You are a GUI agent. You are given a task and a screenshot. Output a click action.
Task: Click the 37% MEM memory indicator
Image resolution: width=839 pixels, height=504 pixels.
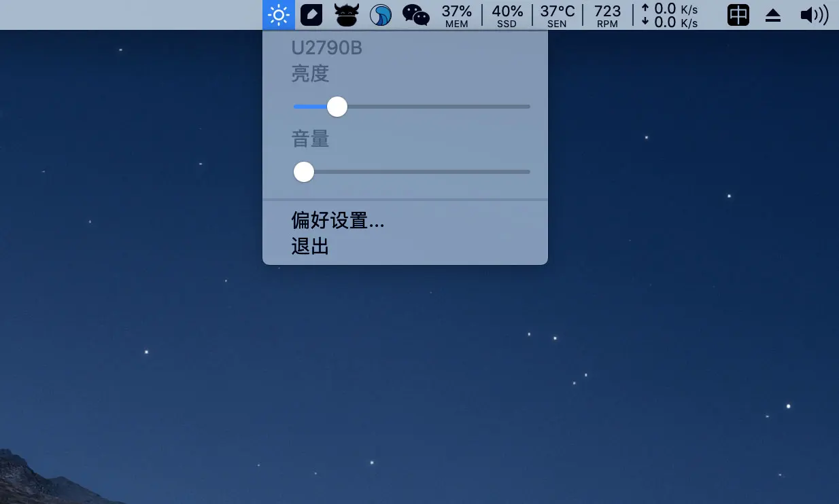456,16
